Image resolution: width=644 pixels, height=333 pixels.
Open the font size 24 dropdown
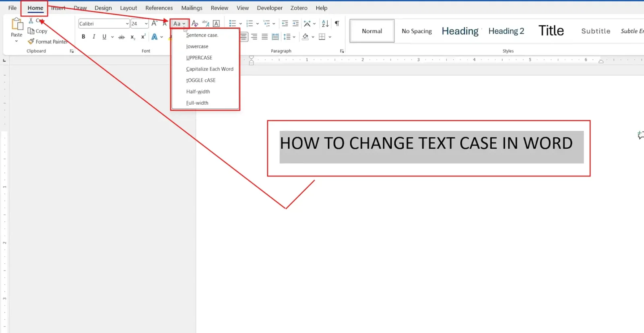pyautogui.click(x=146, y=24)
